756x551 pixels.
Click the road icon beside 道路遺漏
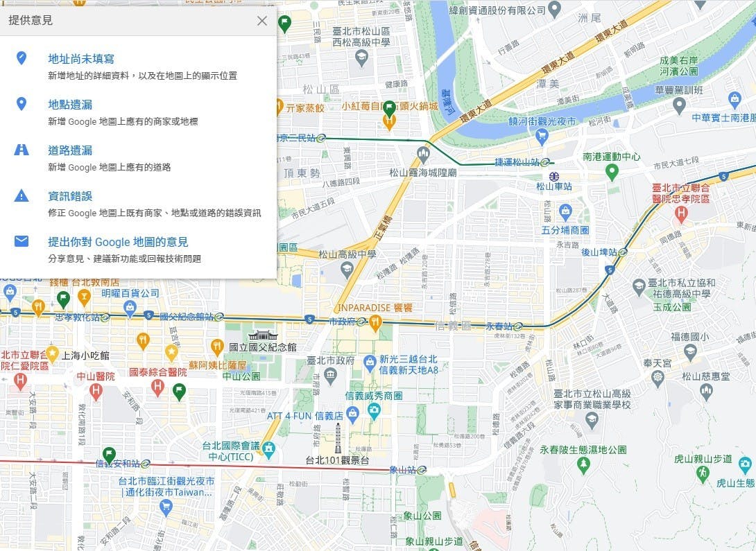(x=22, y=149)
